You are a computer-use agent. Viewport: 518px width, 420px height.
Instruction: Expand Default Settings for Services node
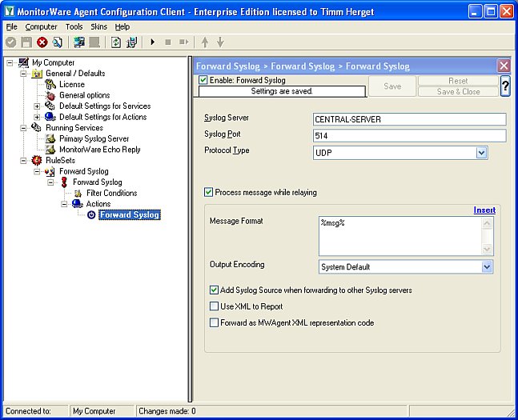(37, 106)
